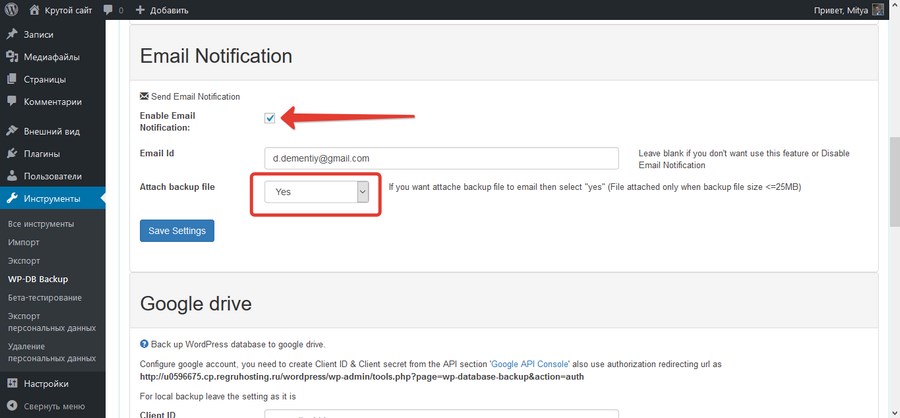Click the Email Id input field
The width and height of the screenshot is (900, 418).
441,158
